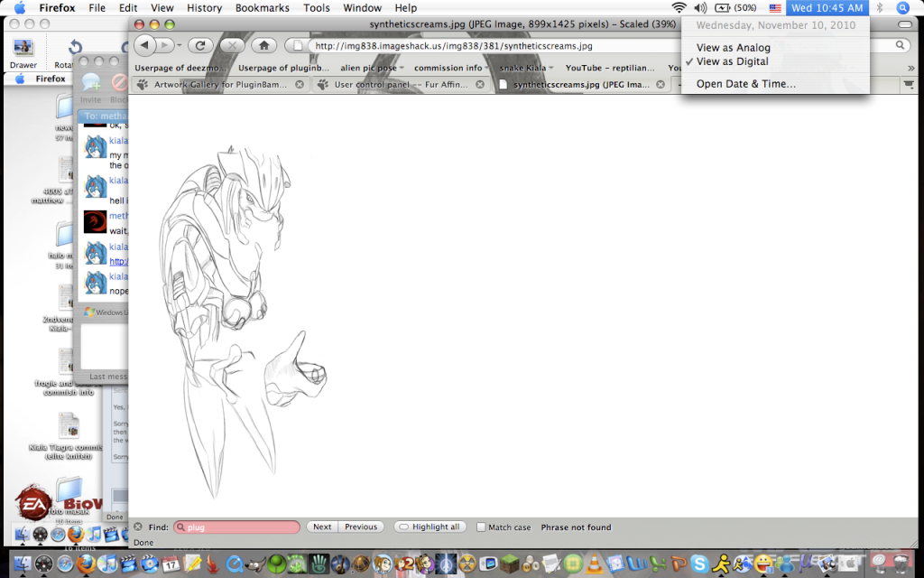The image size is (924, 578).
Task: Launch Microsoft Word from the dock
Action: coord(636,564)
